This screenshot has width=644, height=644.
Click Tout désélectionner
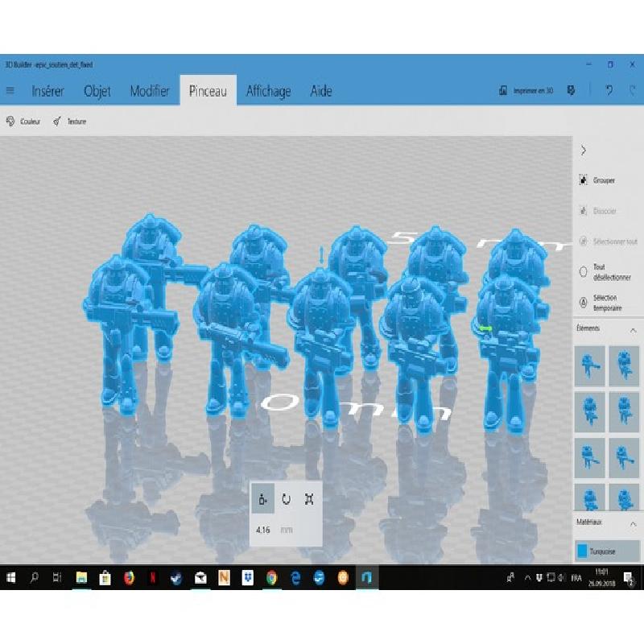coord(605,272)
